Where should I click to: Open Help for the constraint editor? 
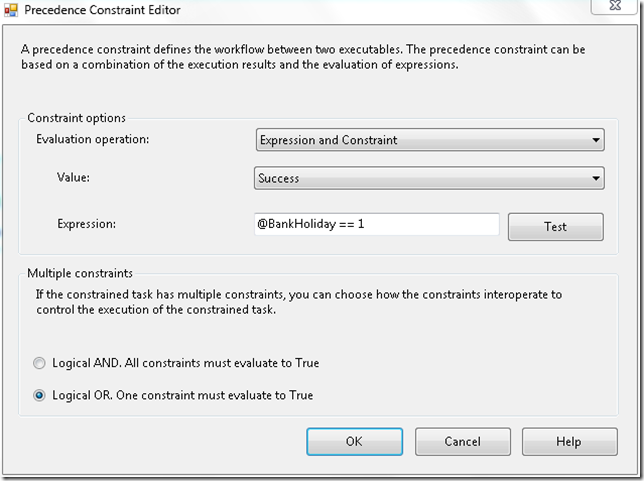568,441
